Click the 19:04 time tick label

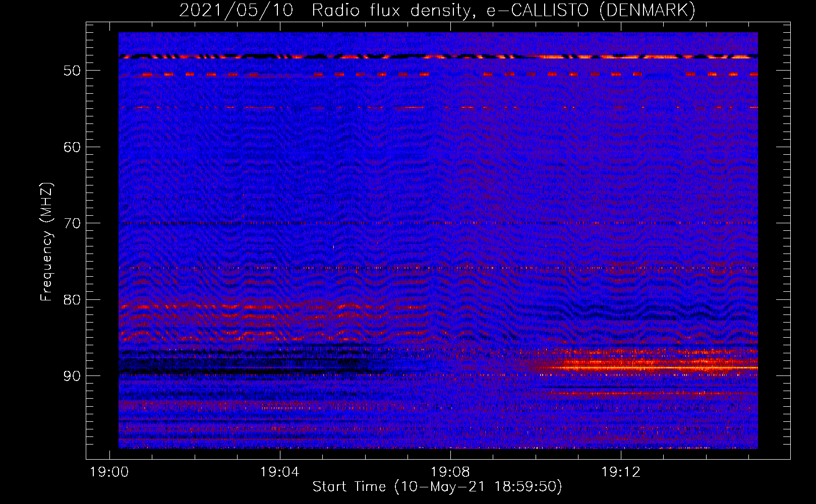click(x=280, y=472)
